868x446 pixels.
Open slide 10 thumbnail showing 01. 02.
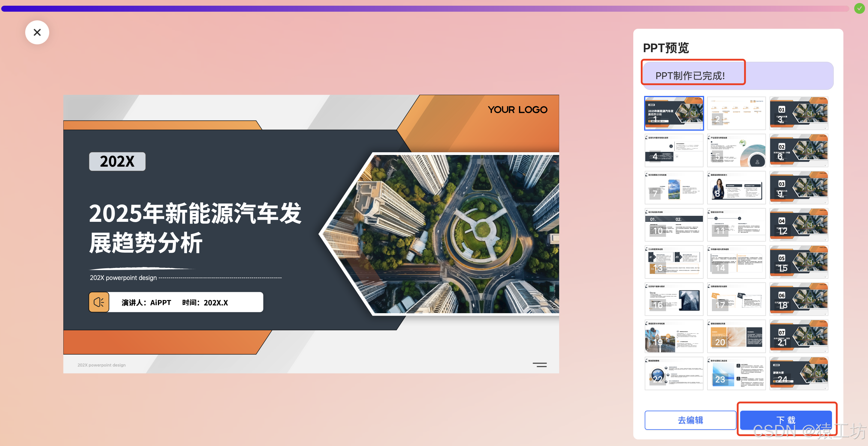pyautogui.click(x=674, y=224)
